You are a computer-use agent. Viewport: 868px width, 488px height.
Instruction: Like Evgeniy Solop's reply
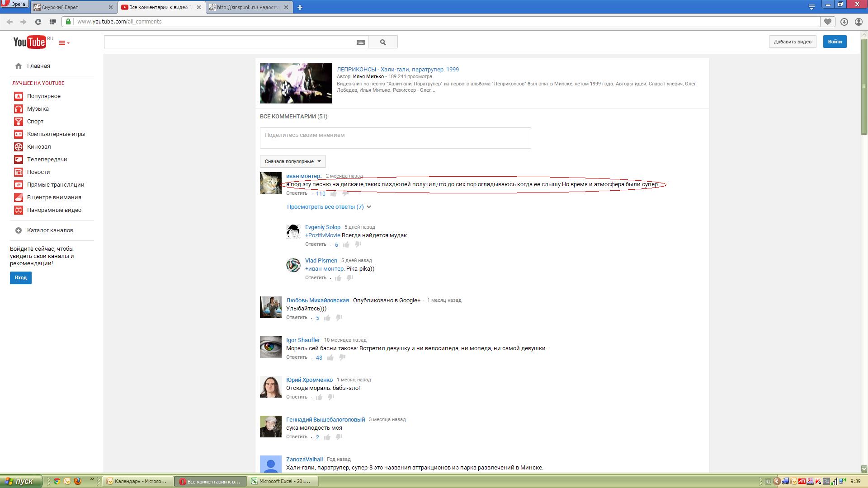346,244
